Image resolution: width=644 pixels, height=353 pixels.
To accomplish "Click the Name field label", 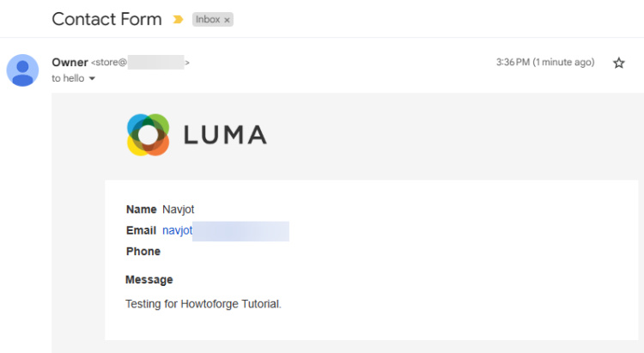I will (141, 210).
